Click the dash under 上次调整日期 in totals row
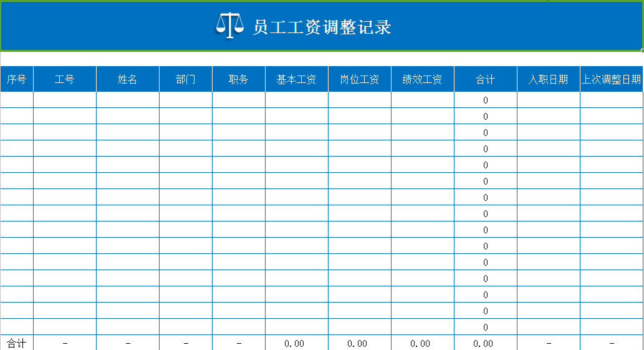Viewport: 644px width, 350px height. click(x=611, y=343)
